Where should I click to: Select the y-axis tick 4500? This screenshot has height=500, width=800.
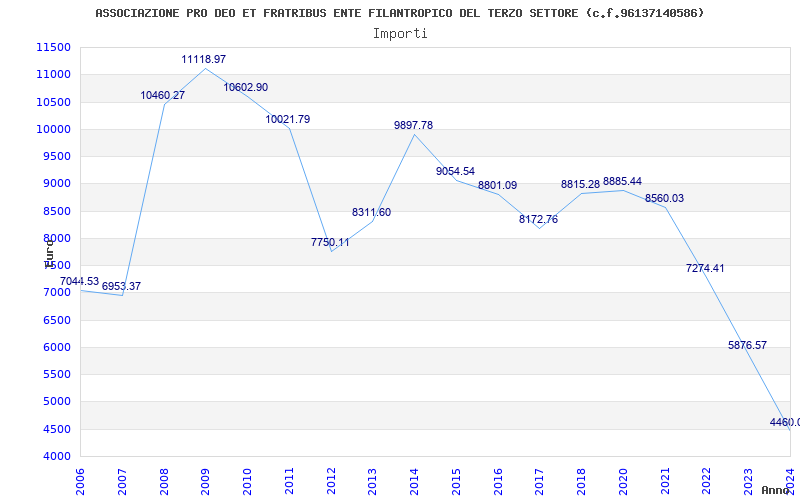pos(56,429)
